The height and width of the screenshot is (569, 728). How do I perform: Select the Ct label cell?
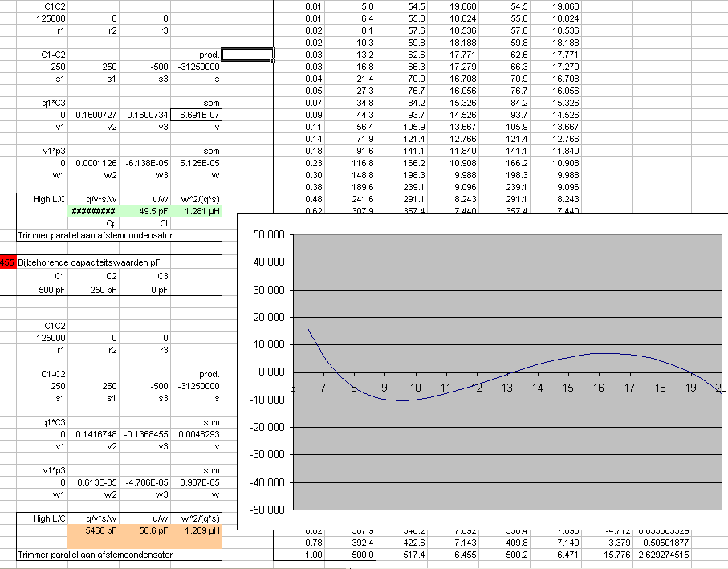pos(149,224)
